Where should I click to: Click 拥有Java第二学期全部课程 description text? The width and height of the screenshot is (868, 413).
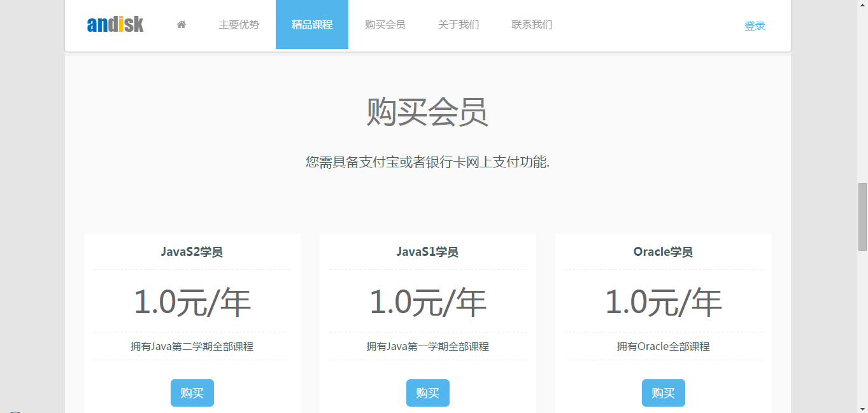coord(192,347)
